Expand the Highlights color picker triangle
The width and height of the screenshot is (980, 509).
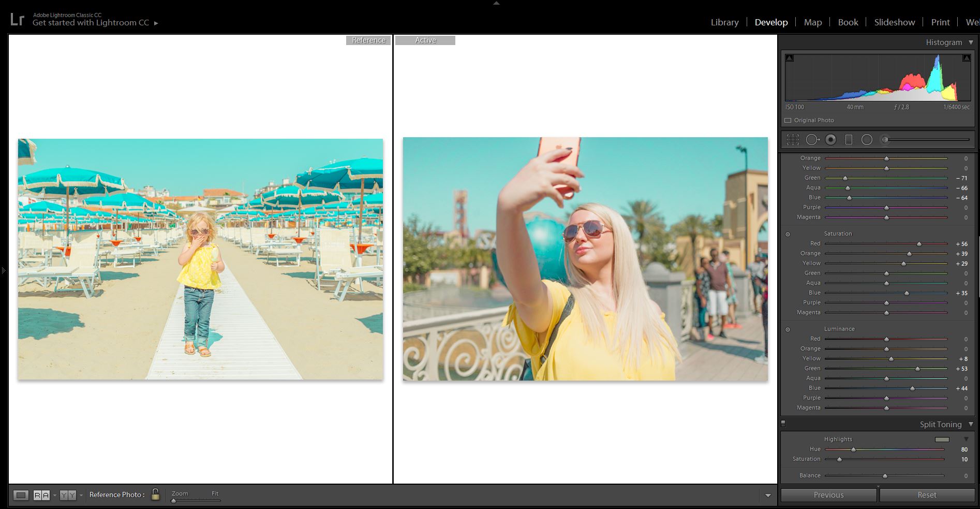(x=966, y=439)
